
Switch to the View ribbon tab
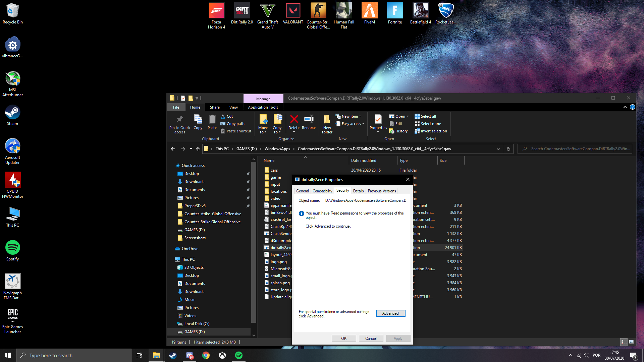pos(233,107)
